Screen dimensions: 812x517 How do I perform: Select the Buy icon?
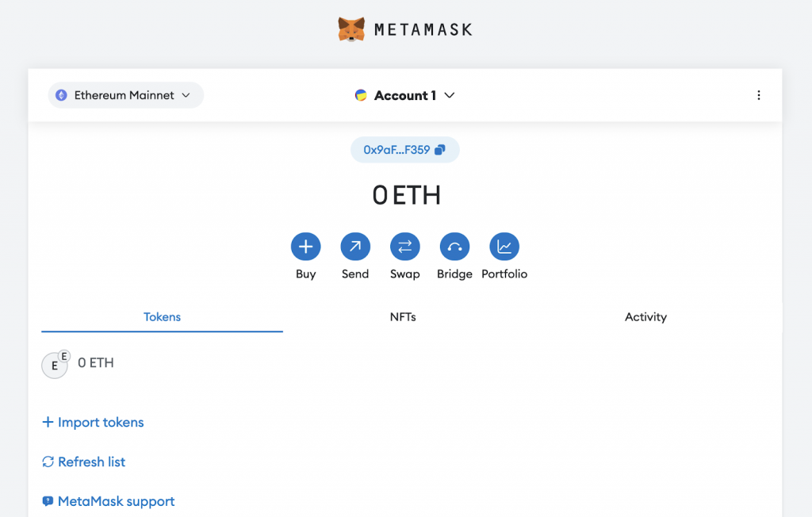point(306,247)
